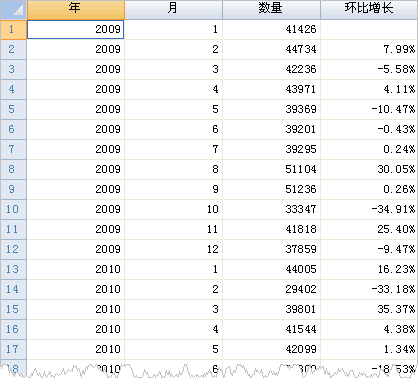Click growth cell 1.34%
Screen dimensions: 418x378
pos(369,350)
